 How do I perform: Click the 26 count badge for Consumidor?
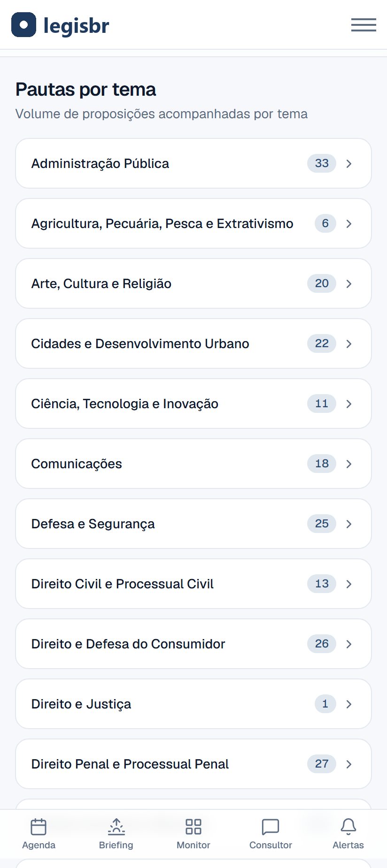click(x=322, y=644)
